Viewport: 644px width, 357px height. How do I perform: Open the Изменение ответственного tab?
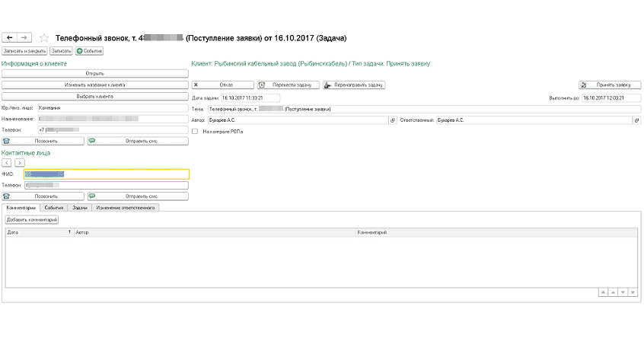(x=126, y=208)
